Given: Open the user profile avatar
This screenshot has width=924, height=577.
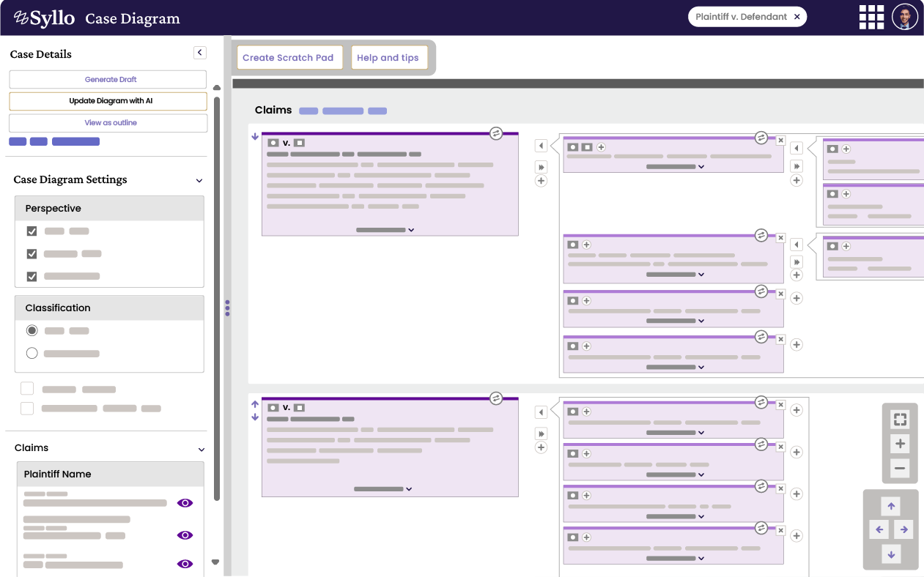Looking at the screenshot, I should (x=905, y=17).
